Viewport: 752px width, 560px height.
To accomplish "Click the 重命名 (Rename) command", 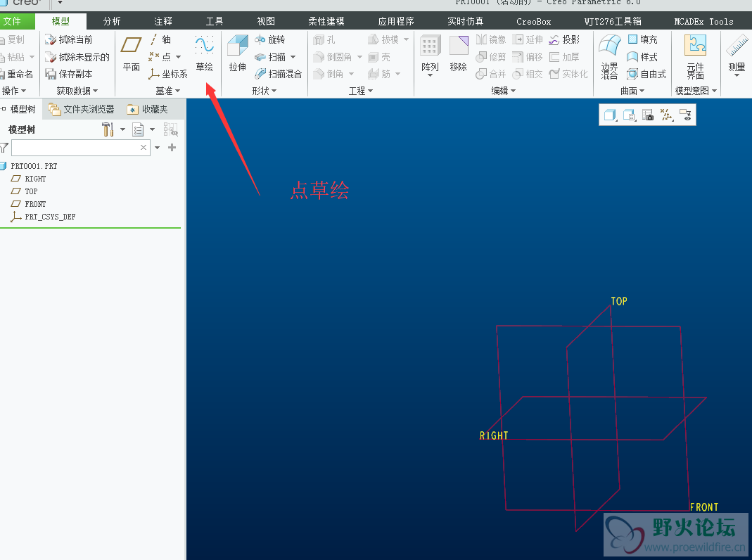I will coord(17,74).
